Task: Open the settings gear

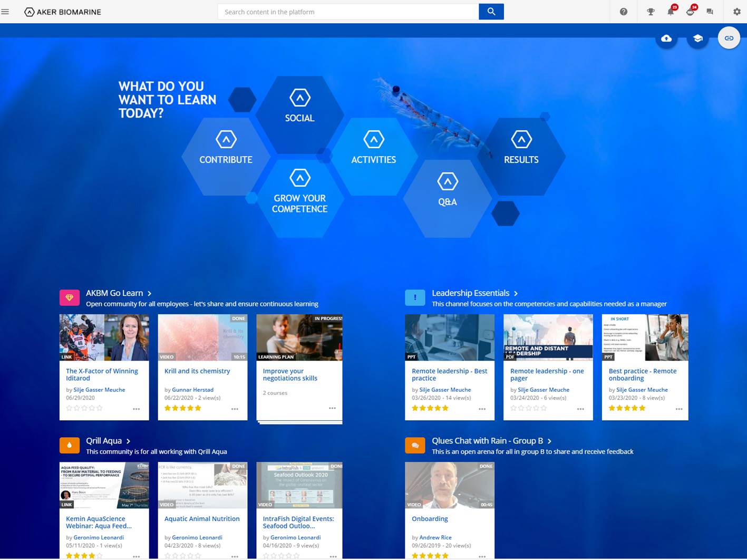Action: tap(736, 11)
